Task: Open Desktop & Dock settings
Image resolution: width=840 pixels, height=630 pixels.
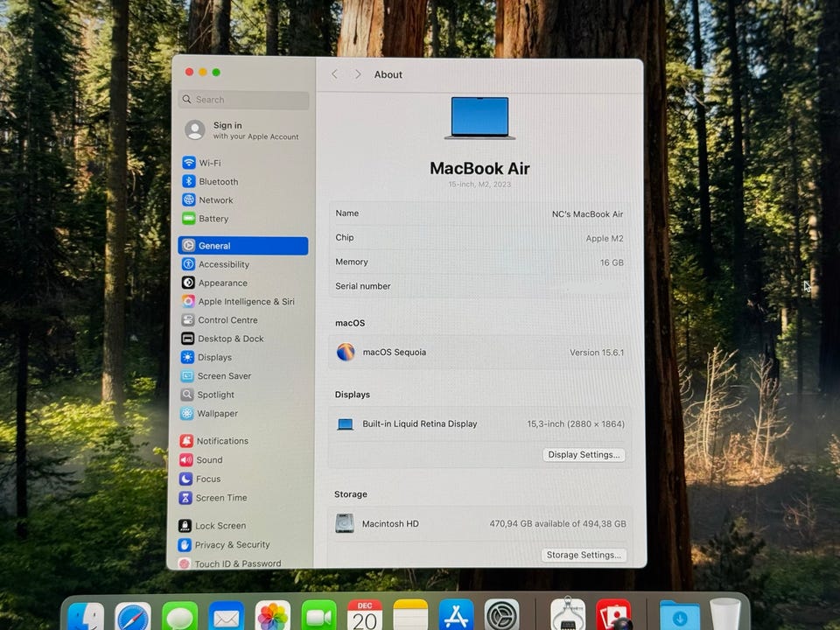Action: tap(222, 339)
